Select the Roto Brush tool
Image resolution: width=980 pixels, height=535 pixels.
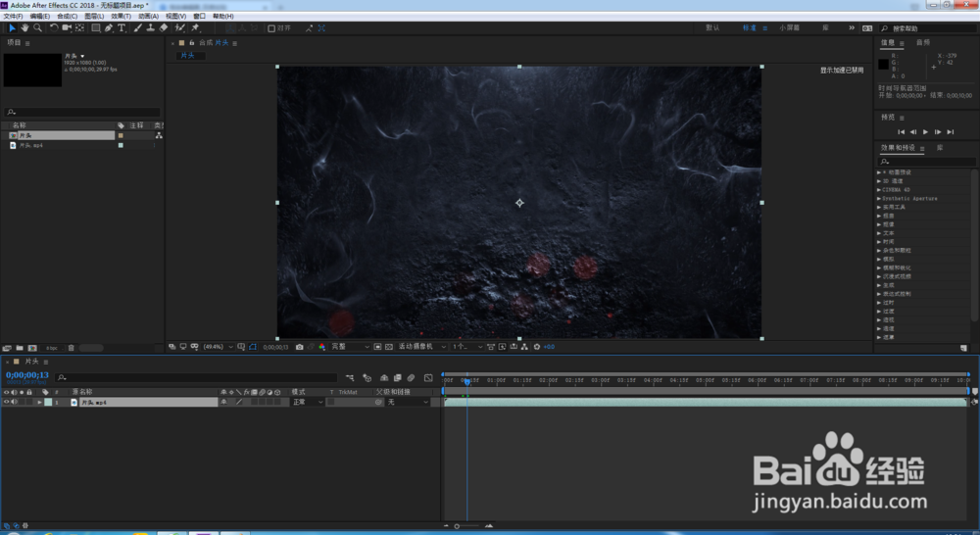pos(180,28)
